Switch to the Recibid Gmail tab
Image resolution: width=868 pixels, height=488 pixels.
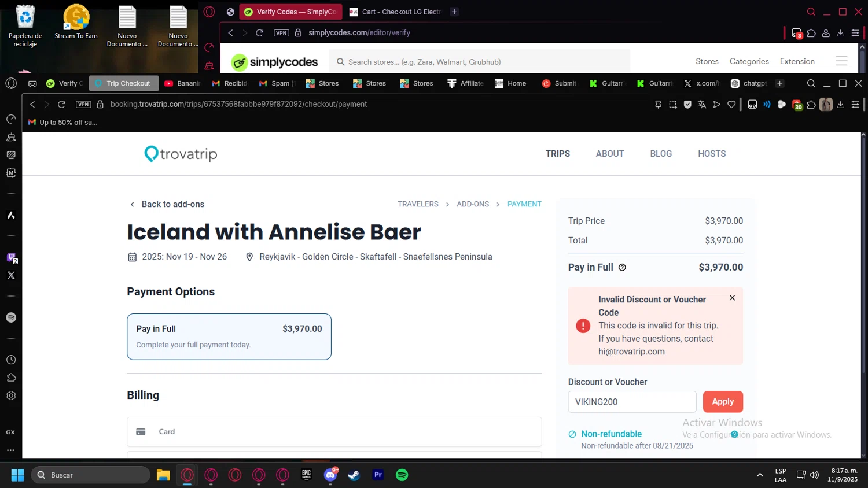point(229,83)
